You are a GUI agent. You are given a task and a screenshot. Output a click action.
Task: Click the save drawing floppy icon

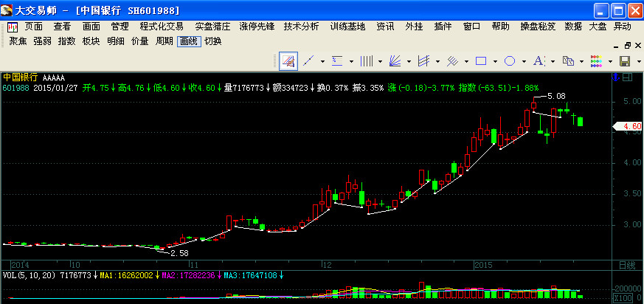(x=624, y=61)
